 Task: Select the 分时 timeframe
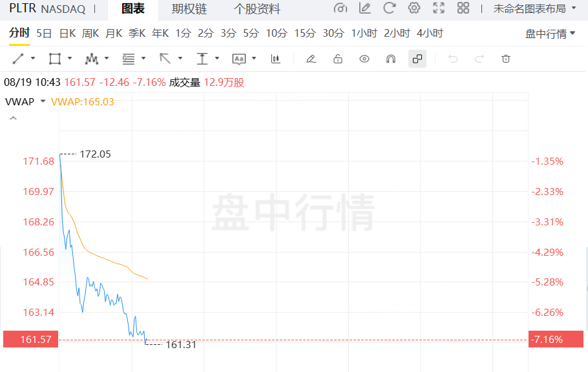(x=19, y=33)
